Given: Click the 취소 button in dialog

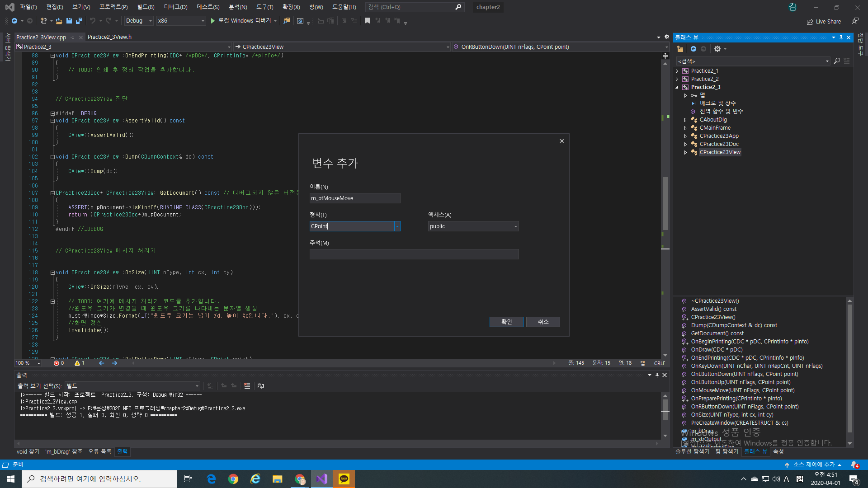Looking at the screenshot, I should 543,322.
